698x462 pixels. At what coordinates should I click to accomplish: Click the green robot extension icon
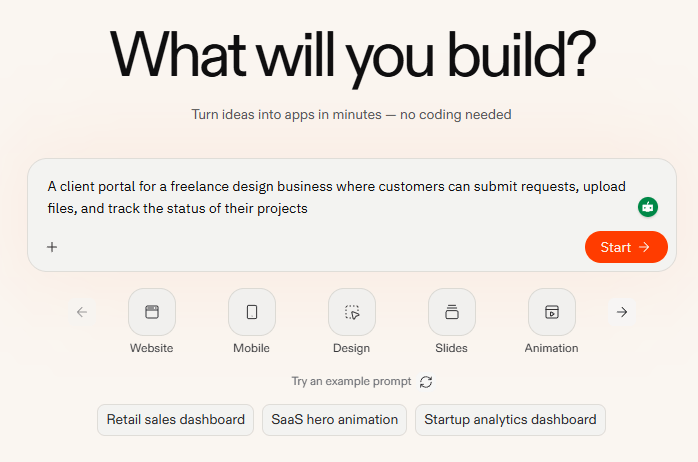[x=648, y=207]
